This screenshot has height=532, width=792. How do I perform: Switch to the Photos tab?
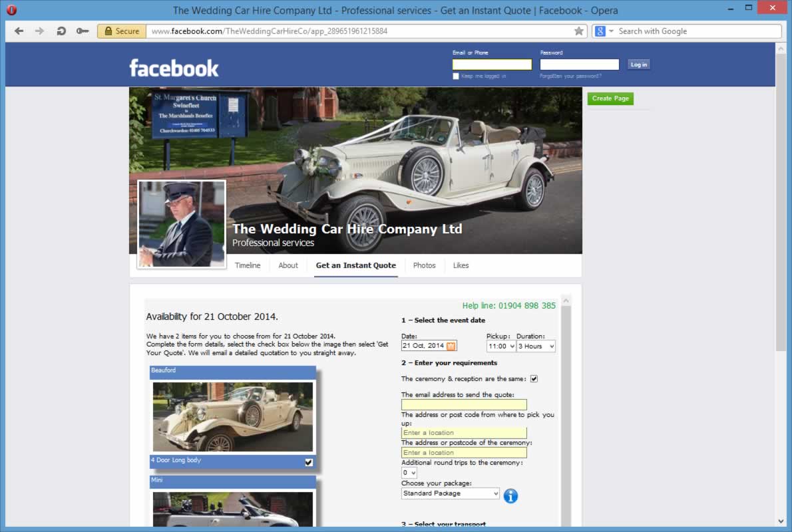tap(424, 265)
